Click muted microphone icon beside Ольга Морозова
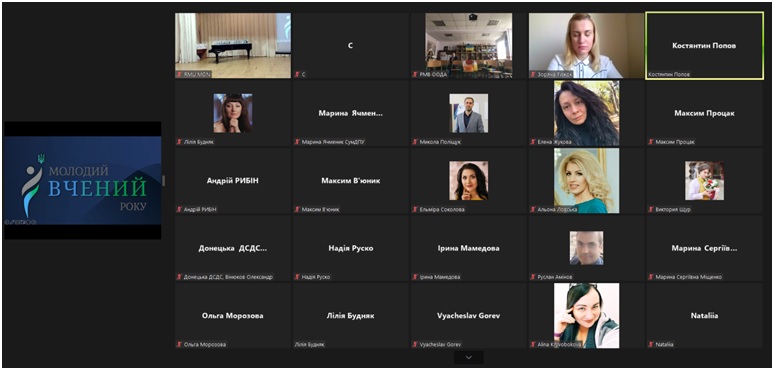Screen dimensions: 772x370 [180, 344]
